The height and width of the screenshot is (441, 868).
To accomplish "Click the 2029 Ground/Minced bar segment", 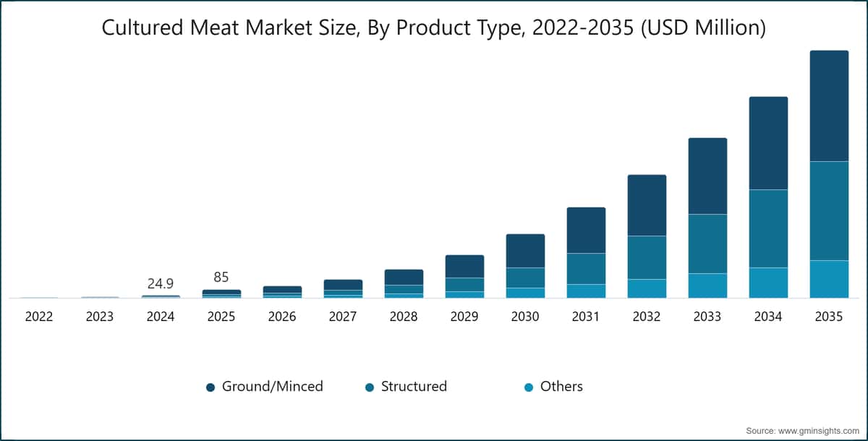I will coord(464,267).
